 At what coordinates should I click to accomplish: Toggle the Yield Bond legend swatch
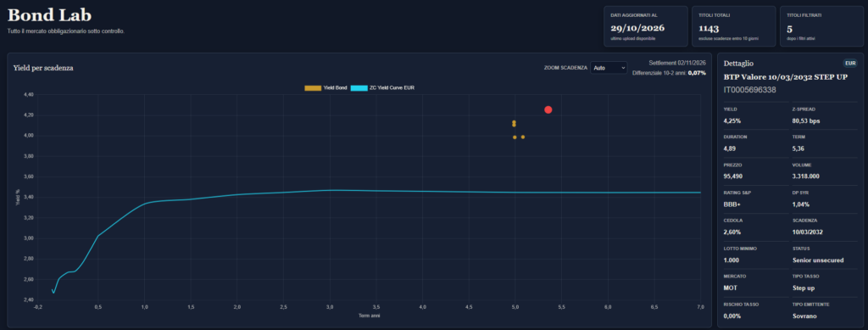pyautogui.click(x=313, y=88)
